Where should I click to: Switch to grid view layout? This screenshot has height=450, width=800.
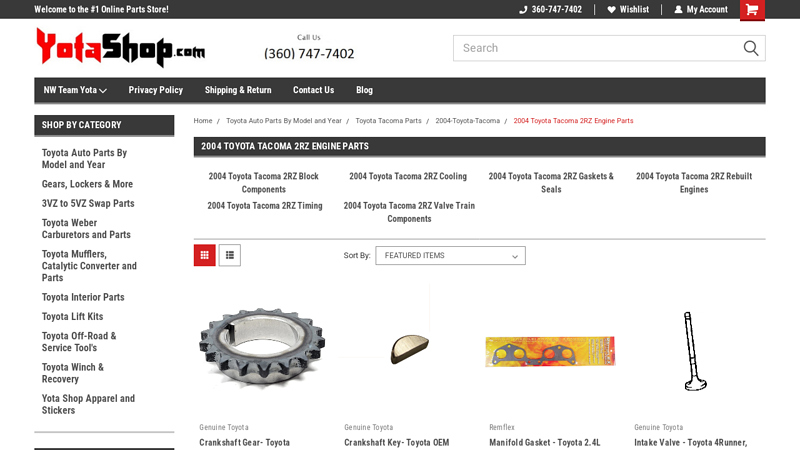click(205, 255)
